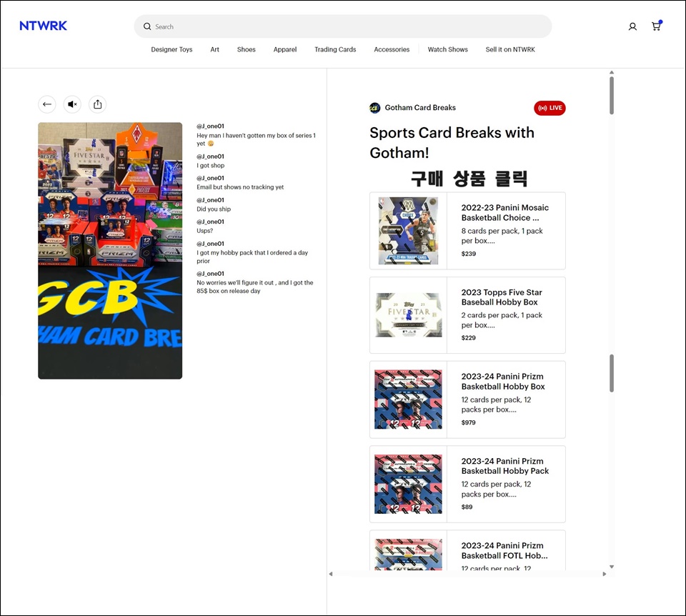Image resolution: width=686 pixels, height=616 pixels.
Task: Go back with the left arrow button
Action: [47, 104]
